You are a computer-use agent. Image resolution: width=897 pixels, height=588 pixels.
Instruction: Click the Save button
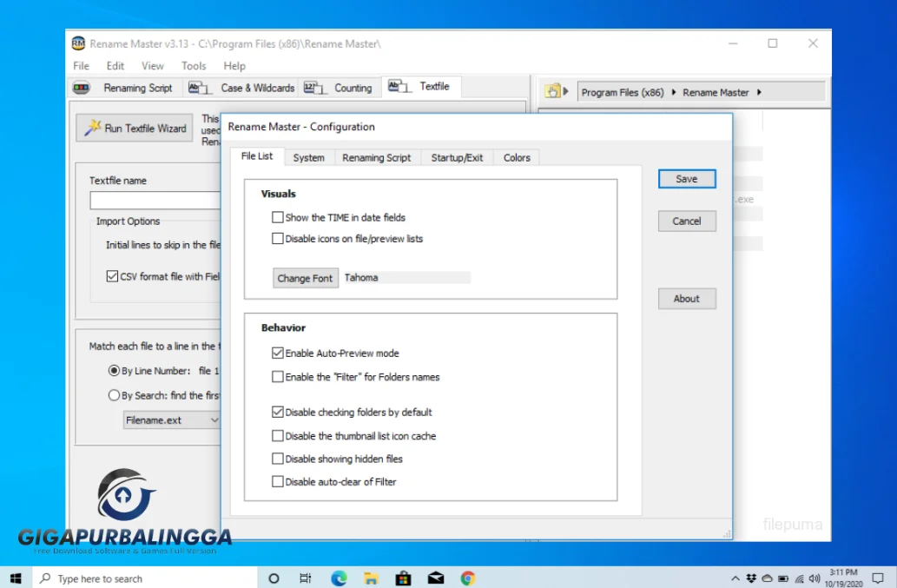pos(687,179)
